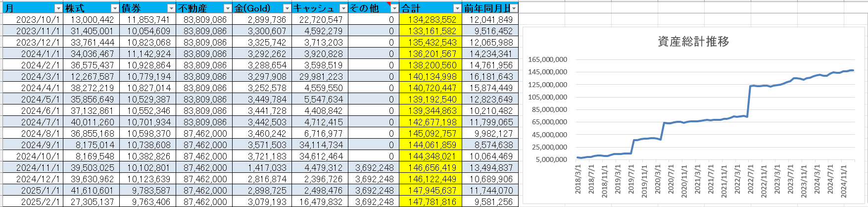
Task: Select yellow total cell 145,092,757
Action: [x=431, y=134]
